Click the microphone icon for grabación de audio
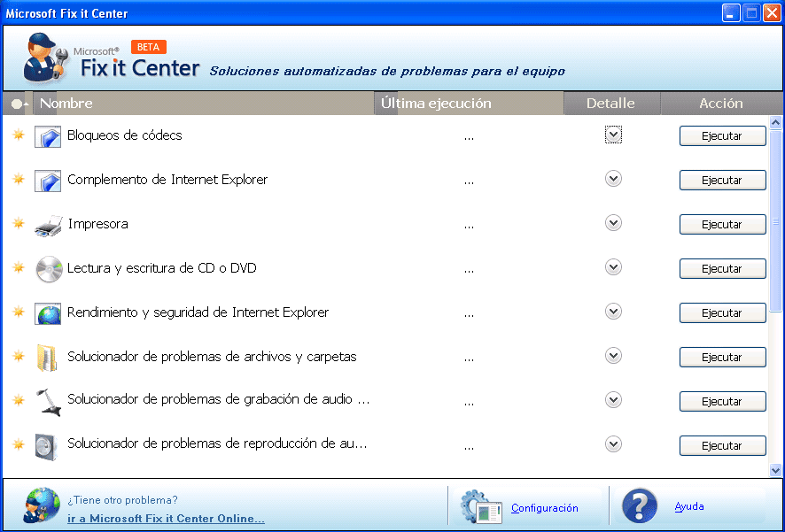785x532 pixels. pyautogui.click(x=49, y=402)
